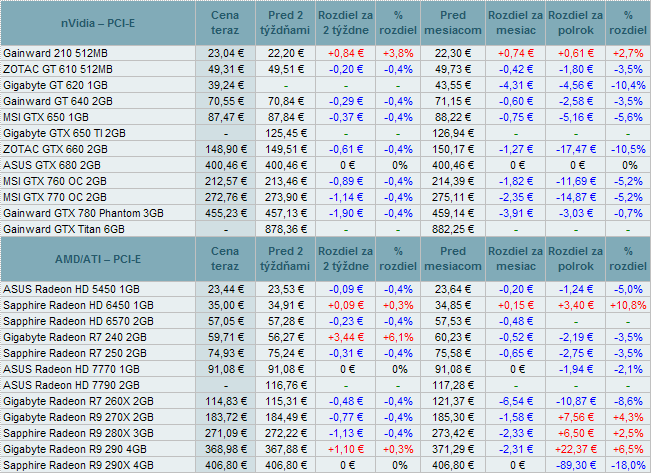This screenshot has width=651, height=473.
Task: Click on 'Gainward GT 640 2GB'
Action: pos(58,101)
